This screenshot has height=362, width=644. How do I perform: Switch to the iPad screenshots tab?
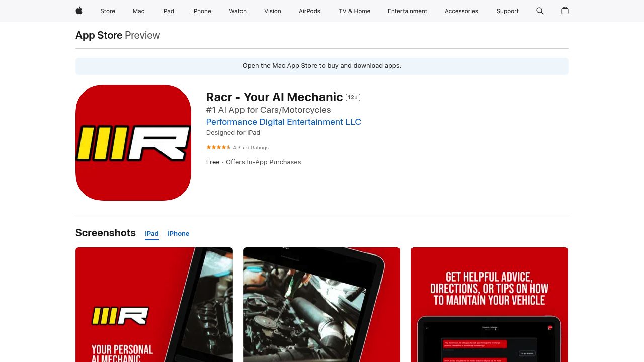[x=152, y=234]
